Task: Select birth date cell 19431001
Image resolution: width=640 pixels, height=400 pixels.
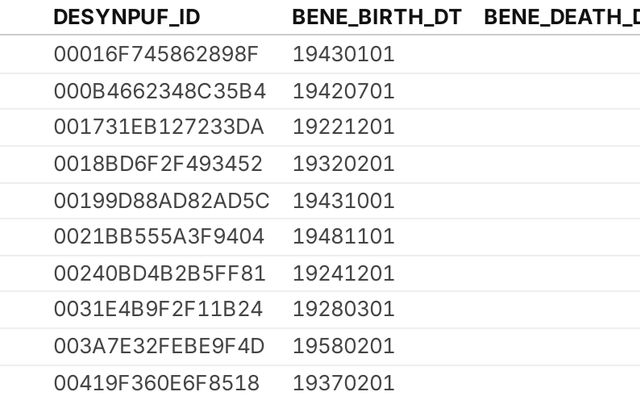Action: pyautogui.click(x=343, y=200)
